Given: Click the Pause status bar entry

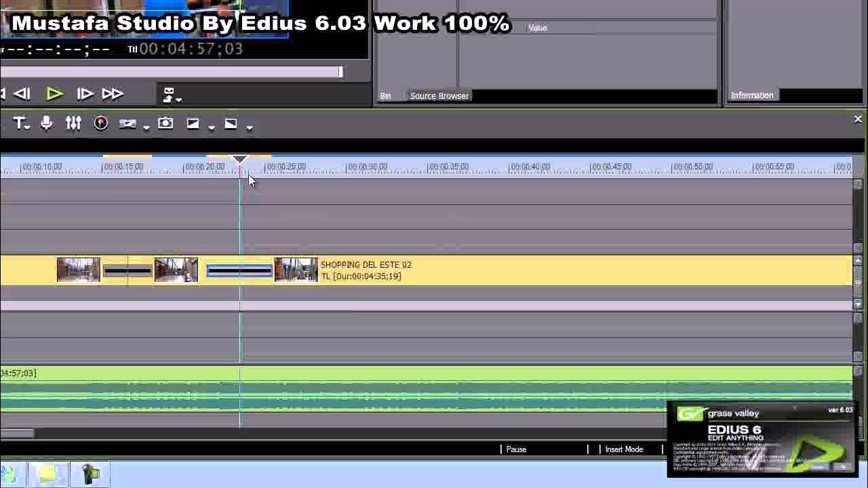Looking at the screenshot, I should [x=516, y=449].
